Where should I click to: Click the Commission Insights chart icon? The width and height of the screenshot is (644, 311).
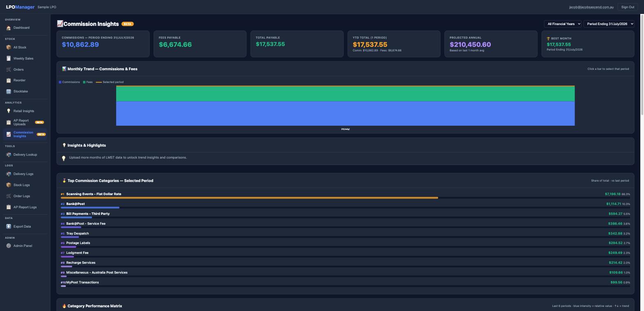[9, 134]
